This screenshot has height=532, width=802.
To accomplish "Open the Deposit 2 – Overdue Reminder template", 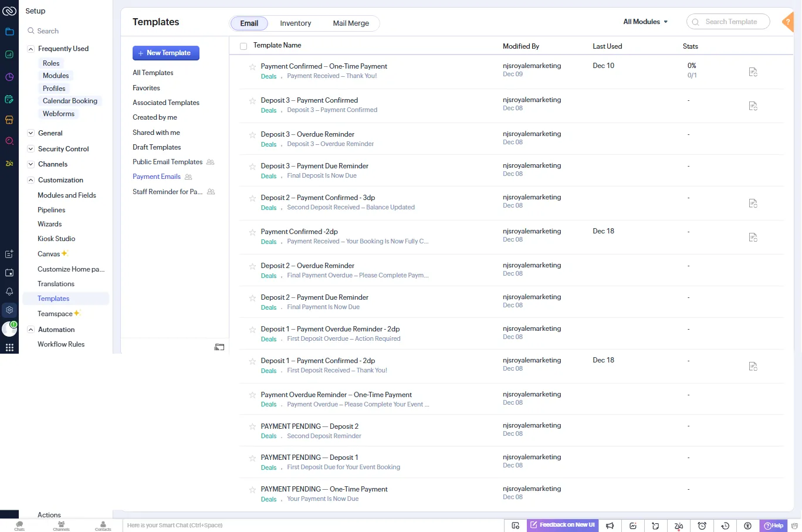I will pyautogui.click(x=307, y=266).
